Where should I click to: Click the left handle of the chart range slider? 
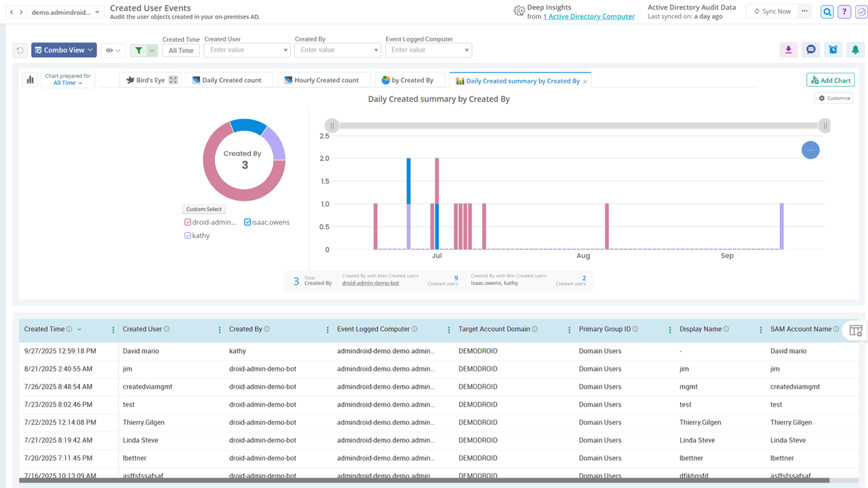pos(332,126)
